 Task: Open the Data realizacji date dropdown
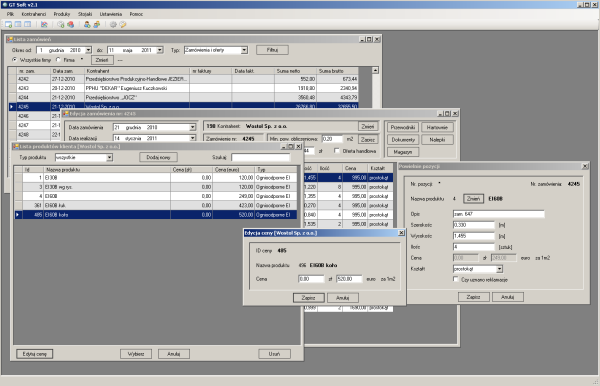(192, 138)
